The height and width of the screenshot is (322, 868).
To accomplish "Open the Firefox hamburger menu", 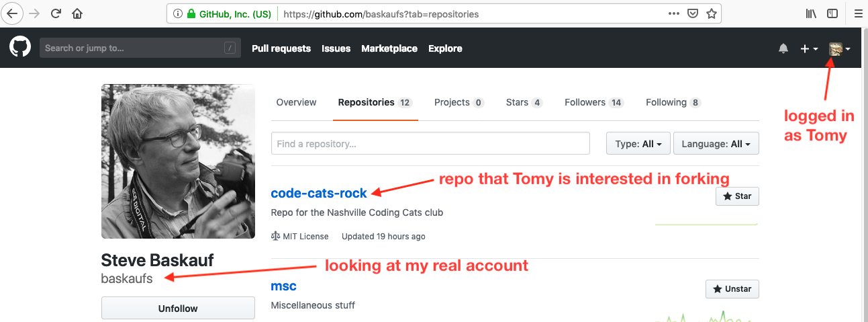I will click(x=857, y=13).
